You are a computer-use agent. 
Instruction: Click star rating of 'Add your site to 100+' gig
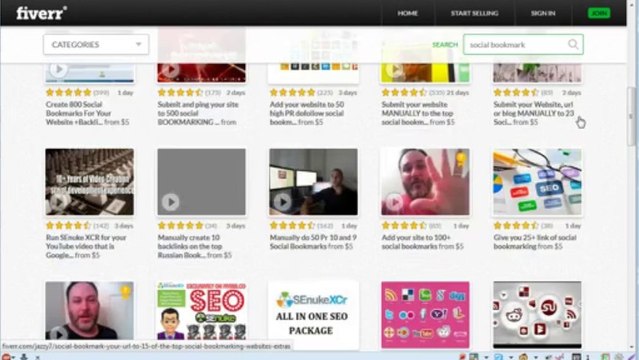point(404,225)
